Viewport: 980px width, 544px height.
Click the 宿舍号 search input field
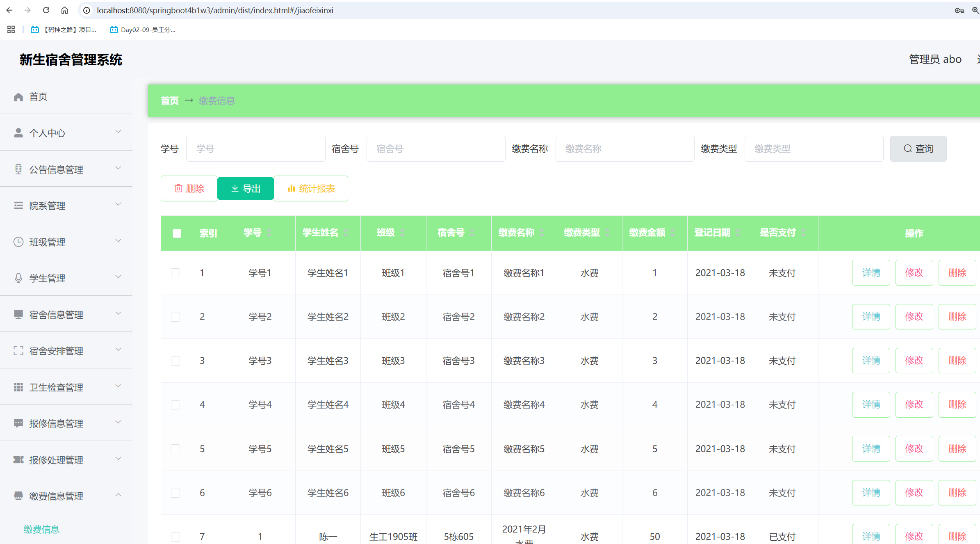pos(435,149)
